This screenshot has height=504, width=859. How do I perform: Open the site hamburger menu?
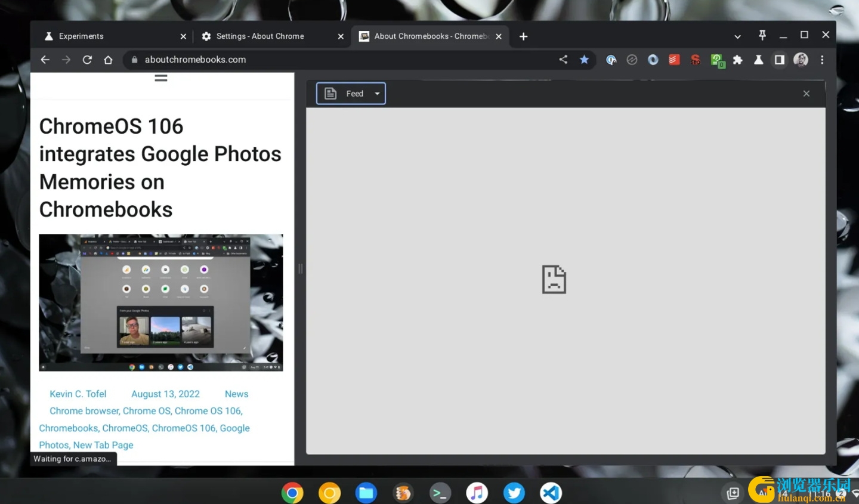click(x=161, y=78)
